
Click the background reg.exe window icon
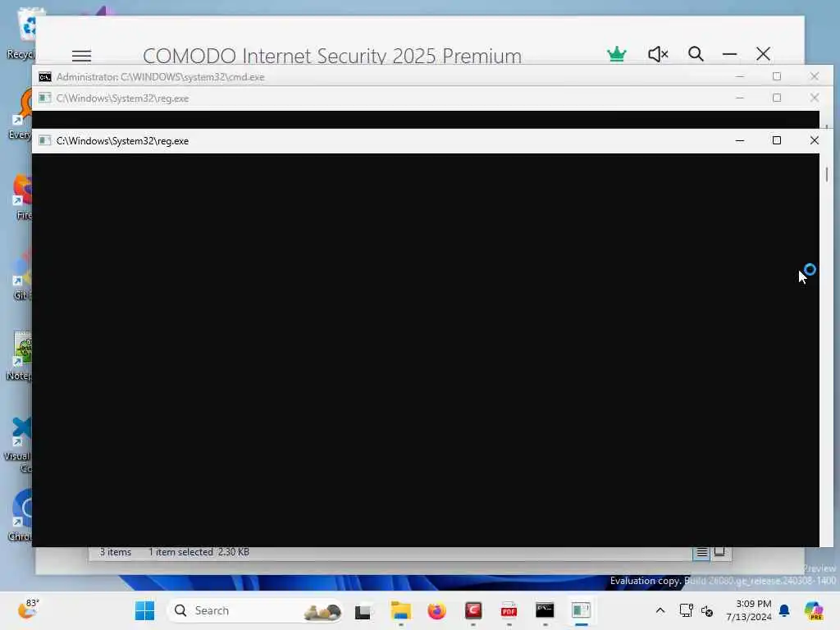(x=45, y=98)
